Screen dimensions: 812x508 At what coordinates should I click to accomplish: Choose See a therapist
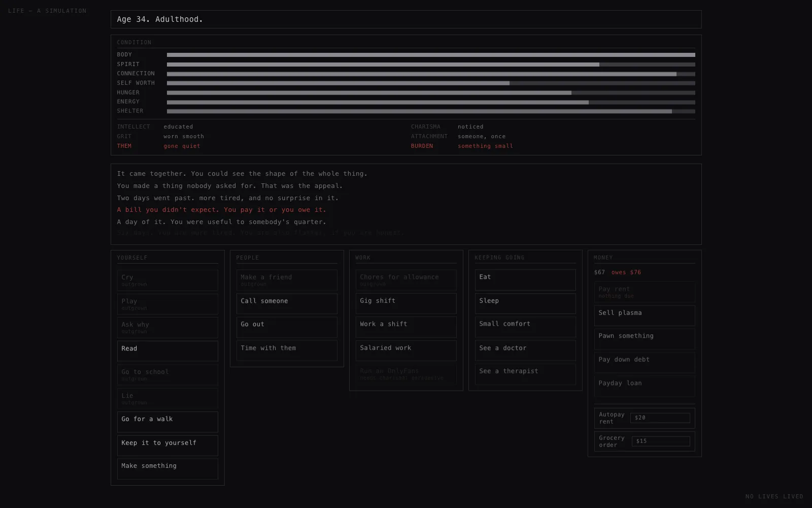coord(525,374)
